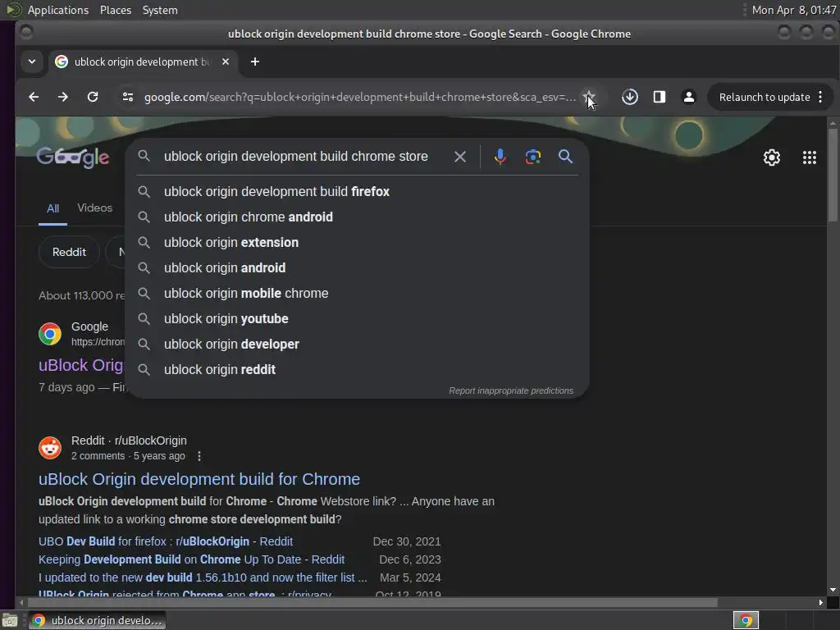Open 'I updated to the new dev build' sublink
840x630 pixels.
(203, 577)
